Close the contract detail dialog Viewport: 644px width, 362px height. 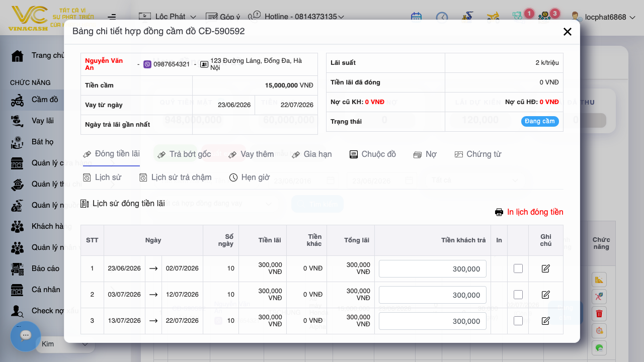(568, 32)
